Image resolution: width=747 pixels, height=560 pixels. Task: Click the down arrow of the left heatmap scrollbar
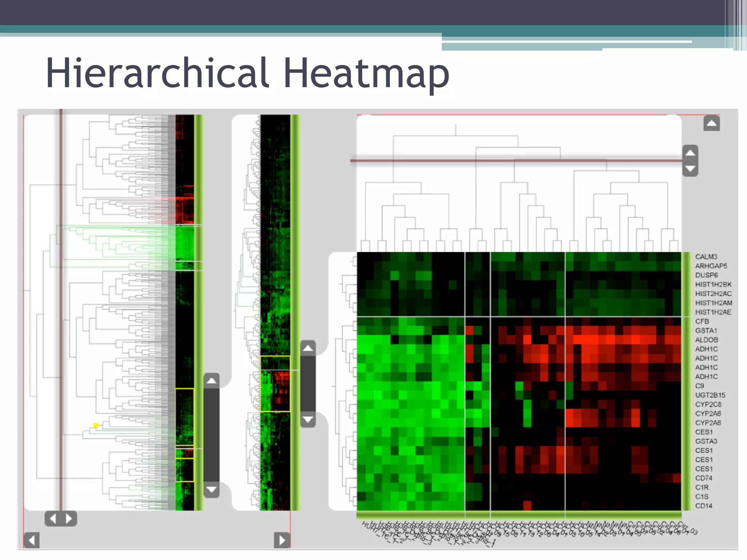coord(212,489)
